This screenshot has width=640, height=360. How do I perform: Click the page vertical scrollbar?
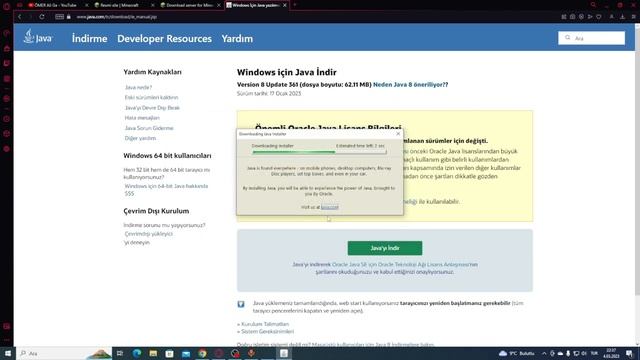point(637,163)
